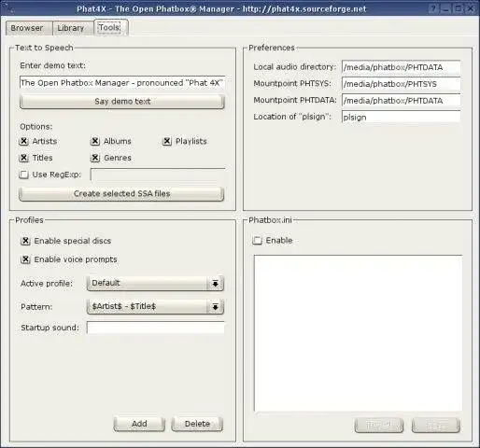The width and height of the screenshot is (480, 448).
Task: Maximize the Phat4X window
Action: [x=459, y=8]
